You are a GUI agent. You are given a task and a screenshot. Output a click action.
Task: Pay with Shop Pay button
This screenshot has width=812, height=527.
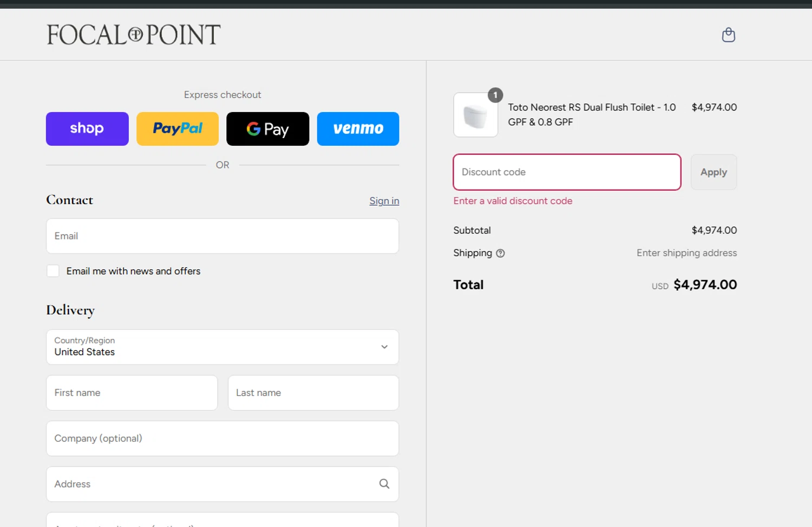pos(87,129)
